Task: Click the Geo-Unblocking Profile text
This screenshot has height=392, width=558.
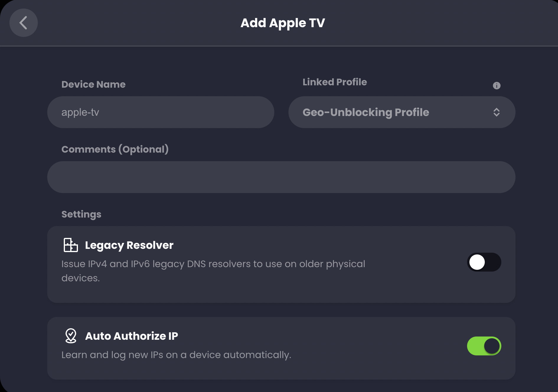Action: (x=366, y=112)
